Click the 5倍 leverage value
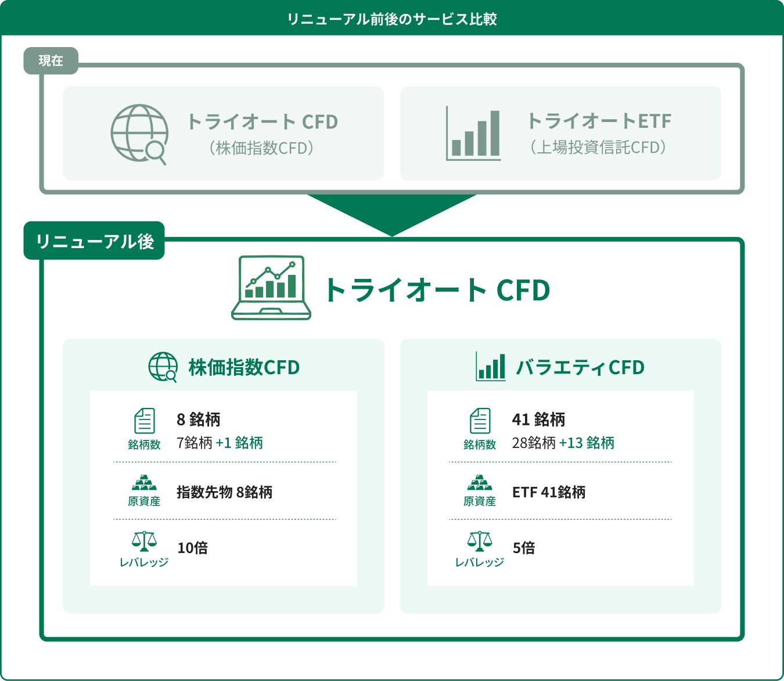 [x=524, y=548]
